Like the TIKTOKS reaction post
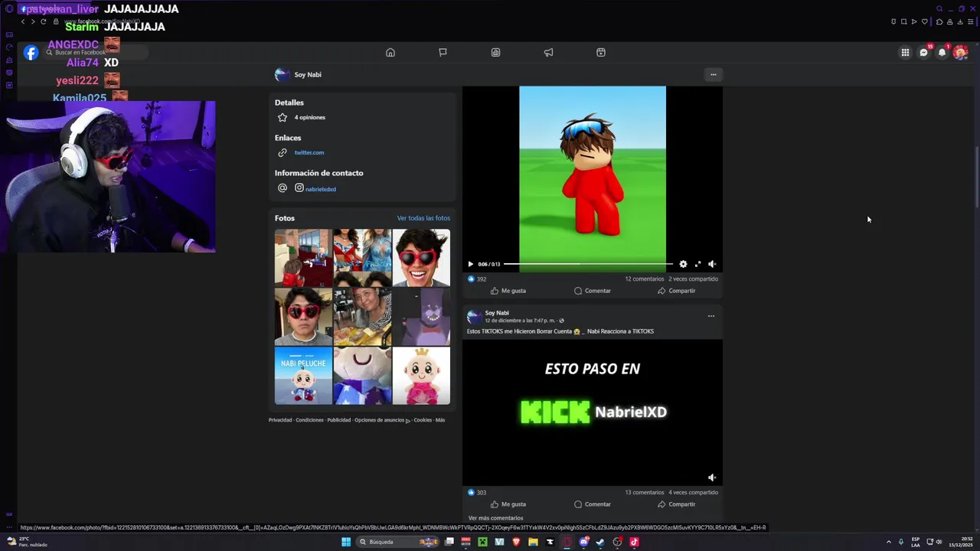The width and height of the screenshot is (980, 551). point(508,504)
